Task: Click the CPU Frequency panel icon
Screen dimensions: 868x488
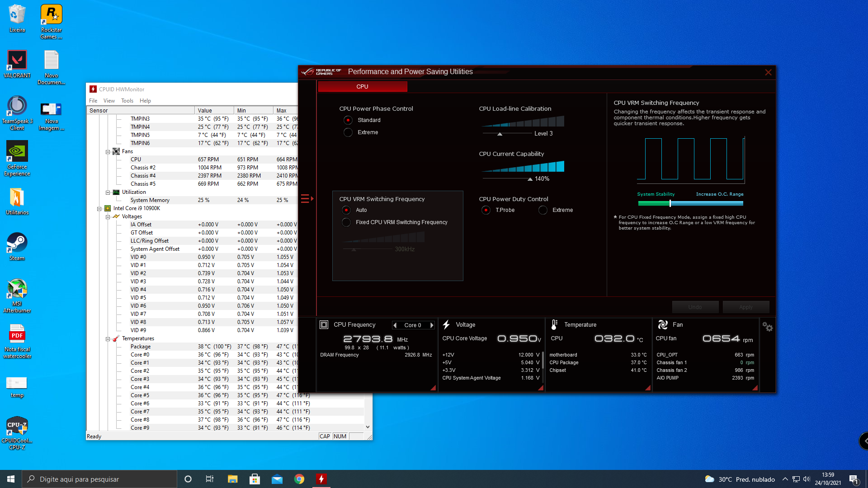Action: click(x=324, y=324)
